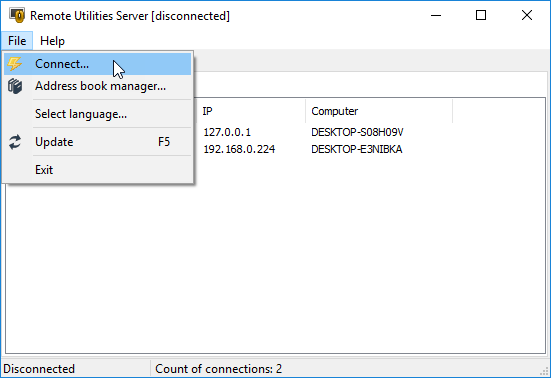This screenshot has width=551, height=378.
Task: Select the 192.168.0.224 connection row
Action: point(369,149)
